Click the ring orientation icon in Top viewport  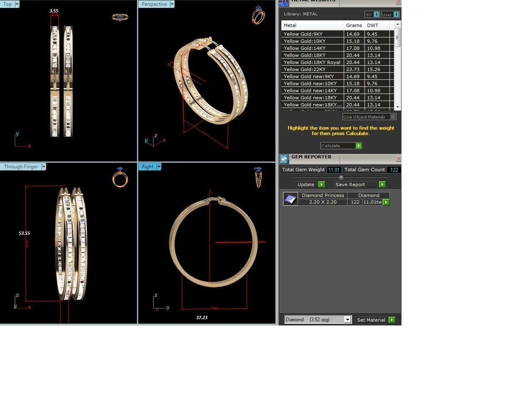[120, 17]
